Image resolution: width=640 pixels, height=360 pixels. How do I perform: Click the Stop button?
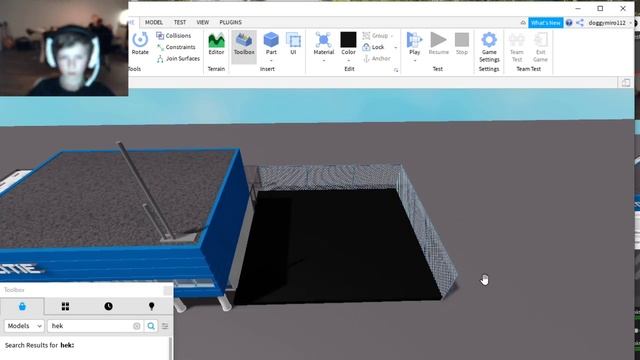462,44
